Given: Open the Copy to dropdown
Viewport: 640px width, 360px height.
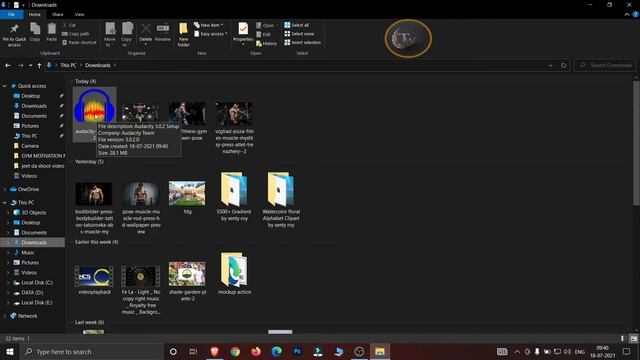Looking at the screenshot, I should click(127, 35).
